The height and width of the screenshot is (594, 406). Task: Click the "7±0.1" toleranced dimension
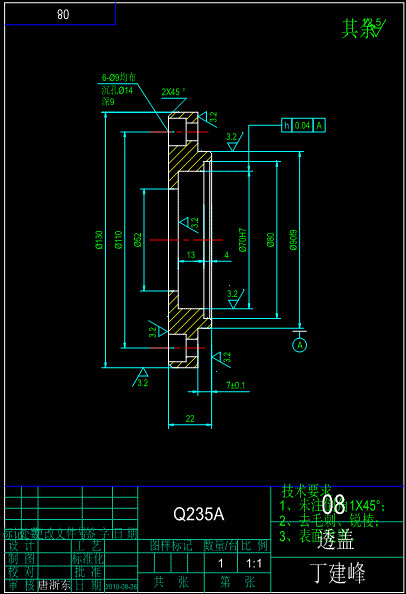pyautogui.click(x=236, y=385)
